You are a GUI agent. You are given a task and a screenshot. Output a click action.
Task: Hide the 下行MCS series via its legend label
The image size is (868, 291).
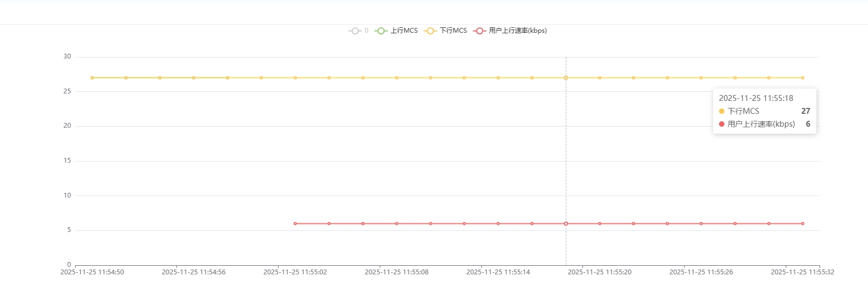(453, 31)
